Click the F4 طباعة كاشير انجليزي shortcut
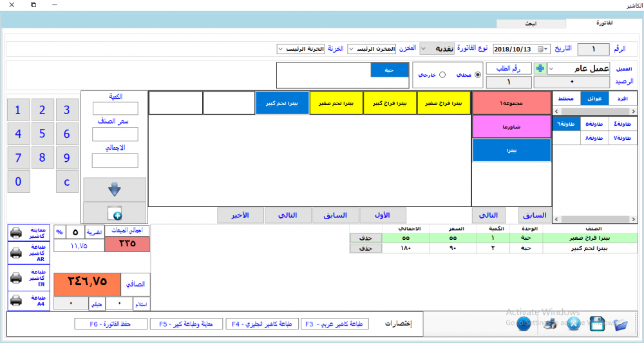This screenshot has height=343, width=644. [x=261, y=324]
